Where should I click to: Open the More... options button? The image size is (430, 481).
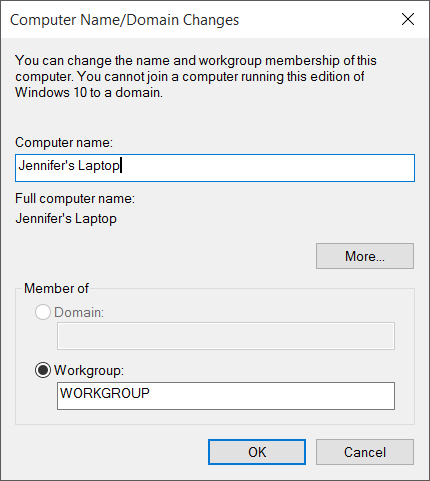click(365, 256)
